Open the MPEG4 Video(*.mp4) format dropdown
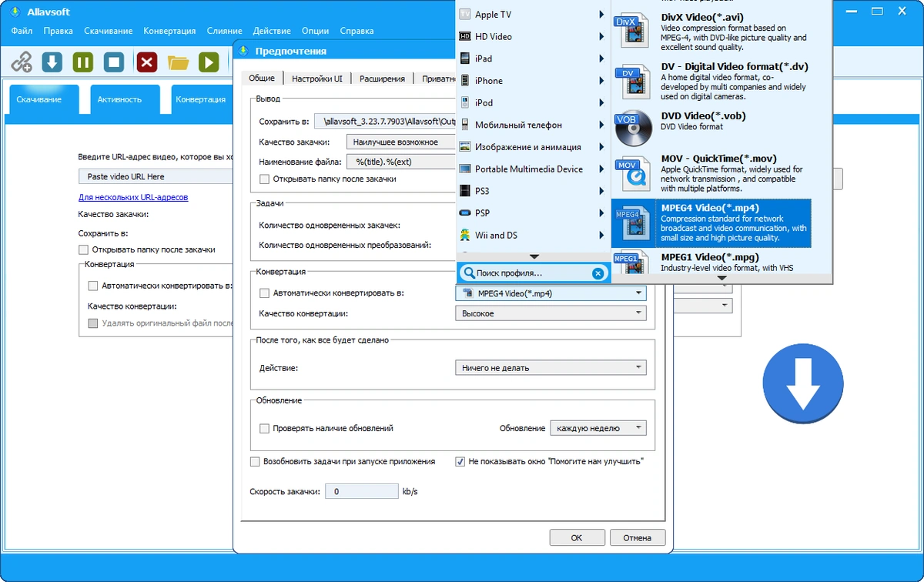924x582 pixels. [551, 293]
